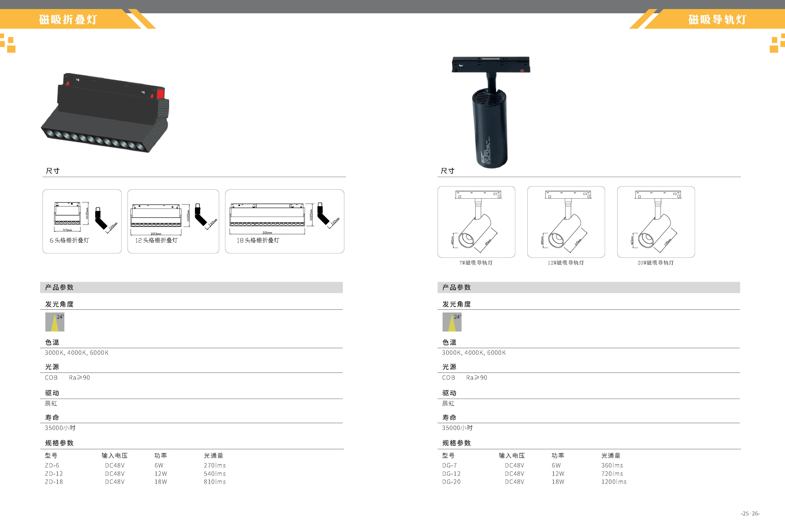
Task: Click the 360lms luminous flux value
Action: tap(612, 465)
